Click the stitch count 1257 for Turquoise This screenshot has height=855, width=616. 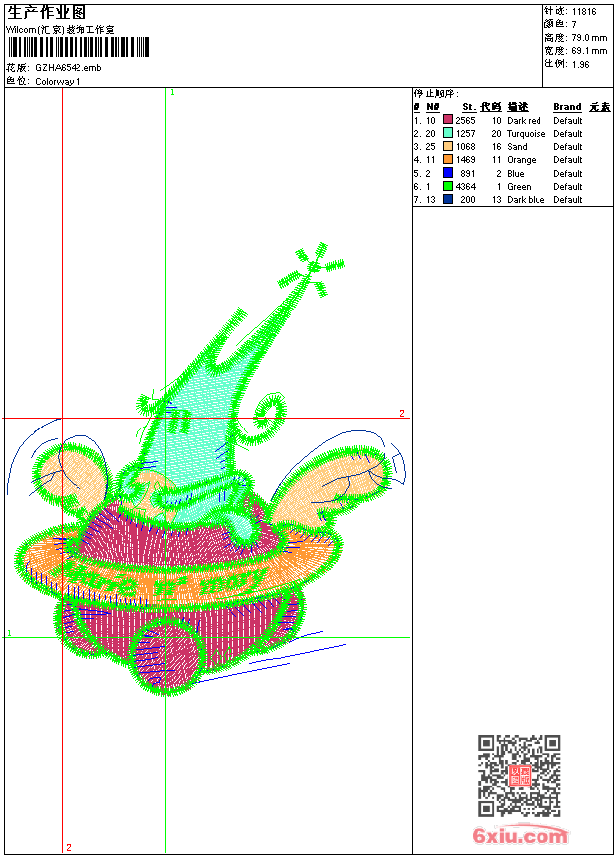466,134
